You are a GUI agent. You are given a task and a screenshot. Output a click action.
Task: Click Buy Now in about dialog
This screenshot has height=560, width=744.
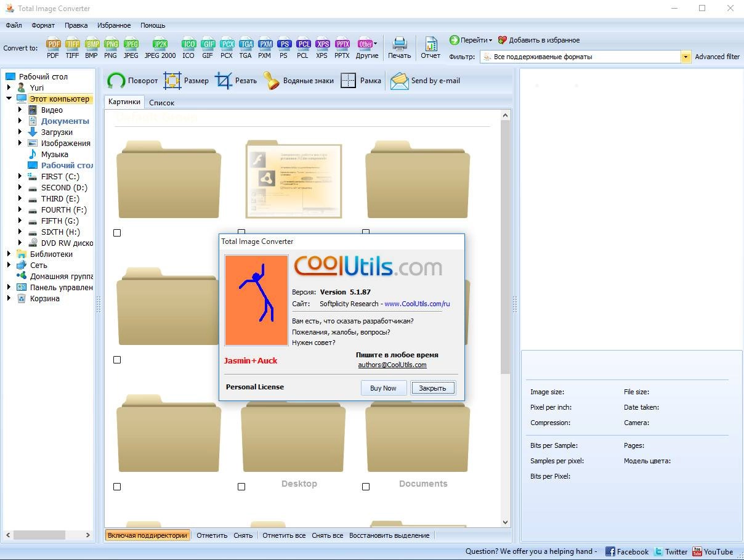383,388
